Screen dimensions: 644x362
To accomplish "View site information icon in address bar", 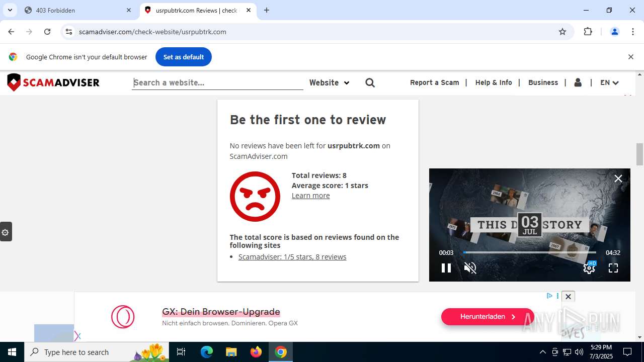I will 69,32.
